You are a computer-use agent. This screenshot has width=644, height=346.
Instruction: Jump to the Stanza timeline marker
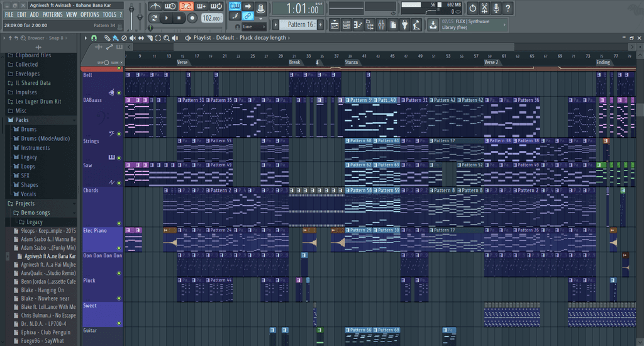pos(351,62)
